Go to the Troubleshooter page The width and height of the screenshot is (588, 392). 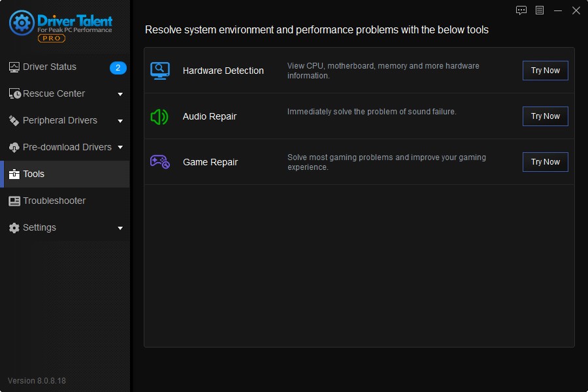[54, 201]
